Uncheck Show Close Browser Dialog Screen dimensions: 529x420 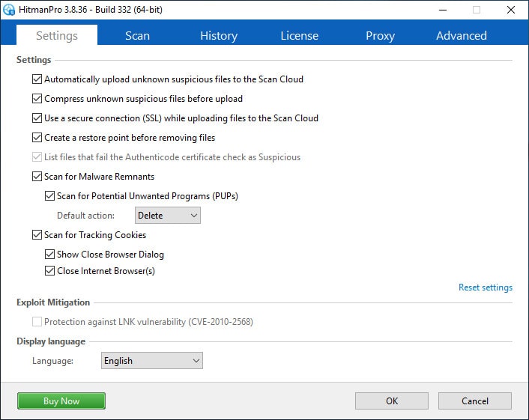pos(49,254)
